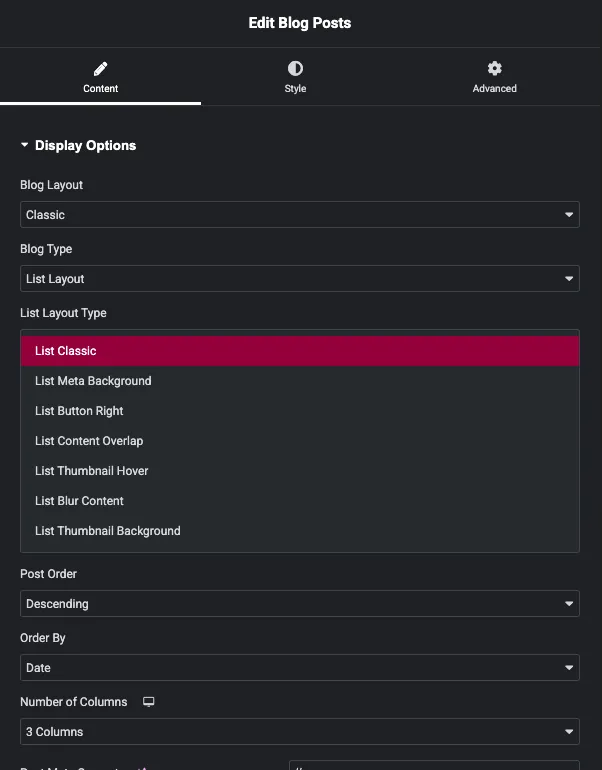Open the Style tab

pyautogui.click(x=295, y=77)
